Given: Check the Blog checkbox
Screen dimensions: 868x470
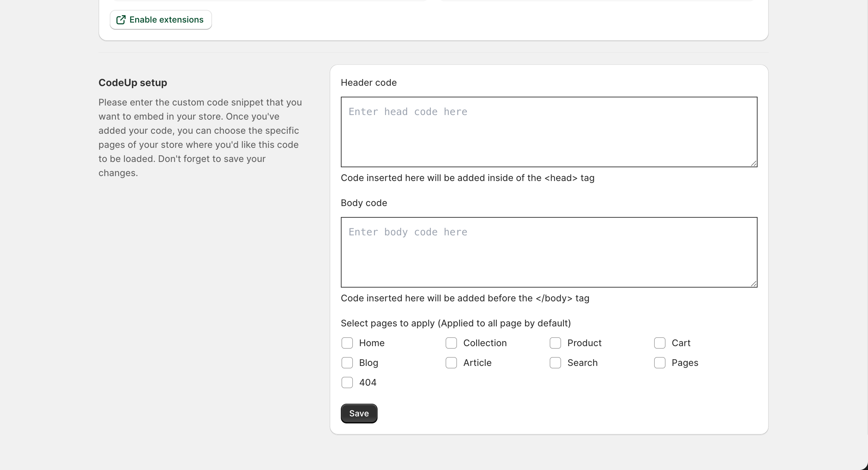Looking at the screenshot, I should 347,362.
